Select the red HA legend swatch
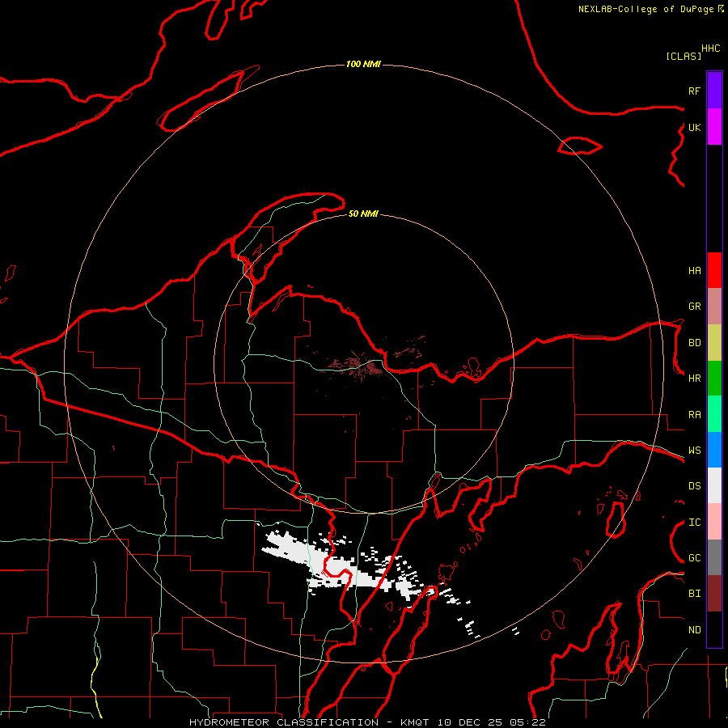The height and width of the screenshot is (728, 728). [714, 270]
